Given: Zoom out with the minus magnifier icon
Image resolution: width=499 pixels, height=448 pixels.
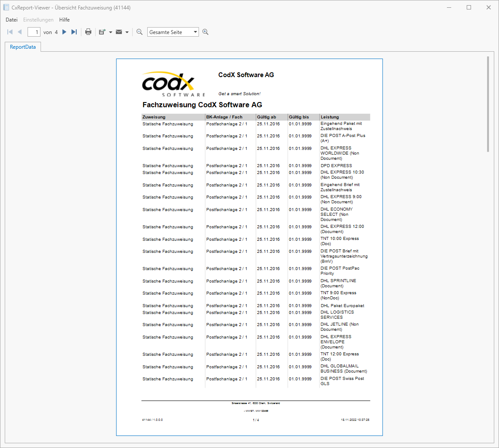Looking at the screenshot, I should pyautogui.click(x=139, y=32).
